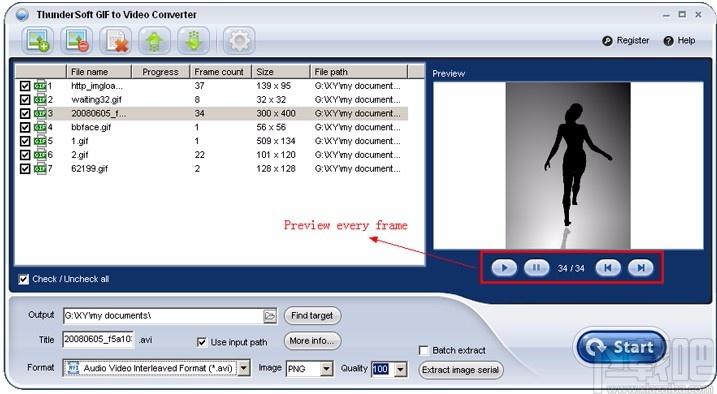
Task: Jump to previous preview frame
Action: click(608, 268)
